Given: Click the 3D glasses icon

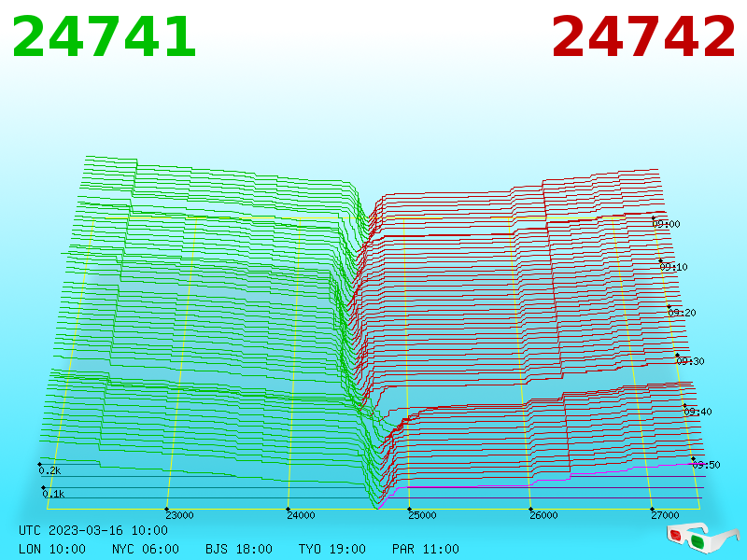Looking at the screenshot, I should (x=702, y=538).
